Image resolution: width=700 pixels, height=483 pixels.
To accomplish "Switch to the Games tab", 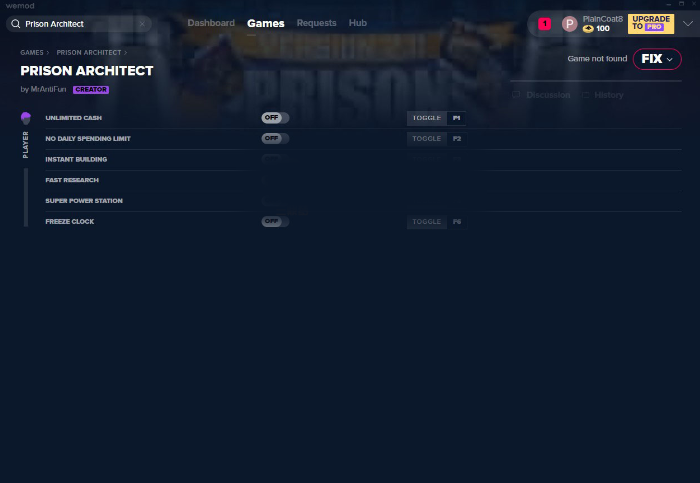I will (266, 23).
